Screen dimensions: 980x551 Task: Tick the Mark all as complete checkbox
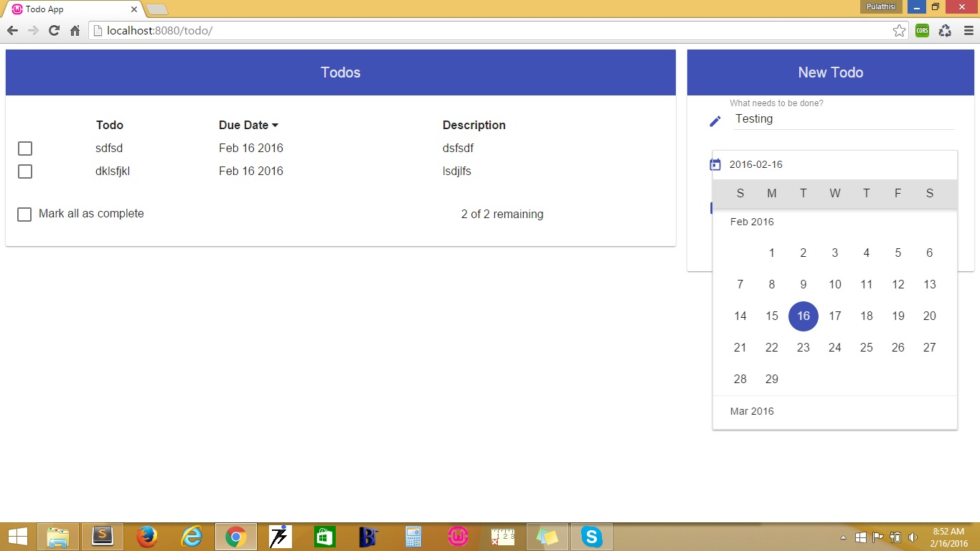point(24,215)
